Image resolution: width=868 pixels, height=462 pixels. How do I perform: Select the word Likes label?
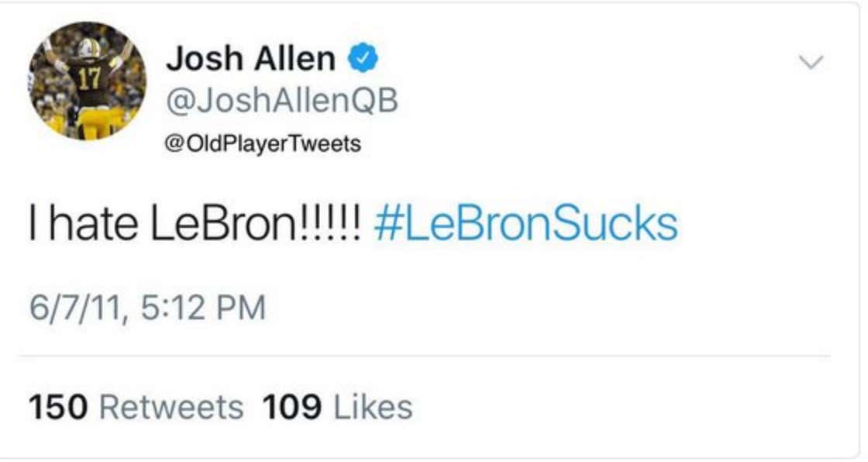tap(373, 407)
